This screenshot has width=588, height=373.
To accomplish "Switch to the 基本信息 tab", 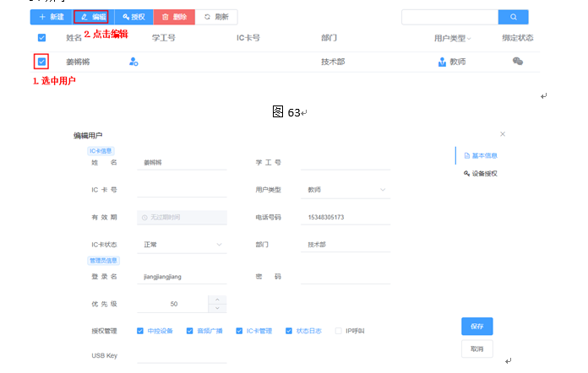I will tap(480, 156).
